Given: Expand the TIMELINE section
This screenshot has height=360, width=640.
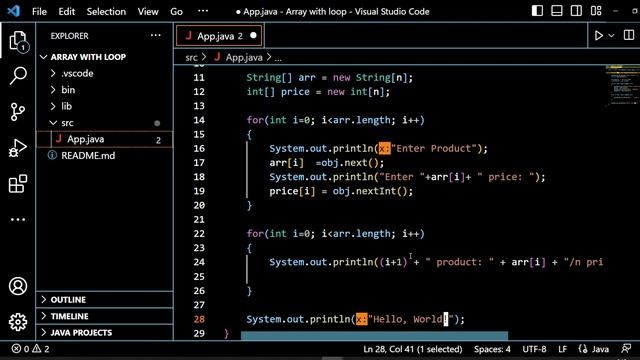Looking at the screenshot, I should click(104, 316).
